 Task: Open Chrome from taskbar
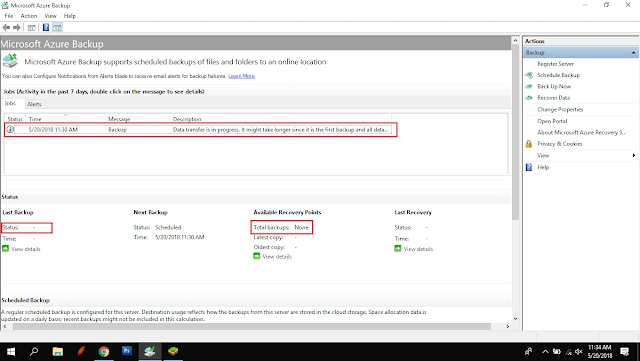click(x=104, y=351)
